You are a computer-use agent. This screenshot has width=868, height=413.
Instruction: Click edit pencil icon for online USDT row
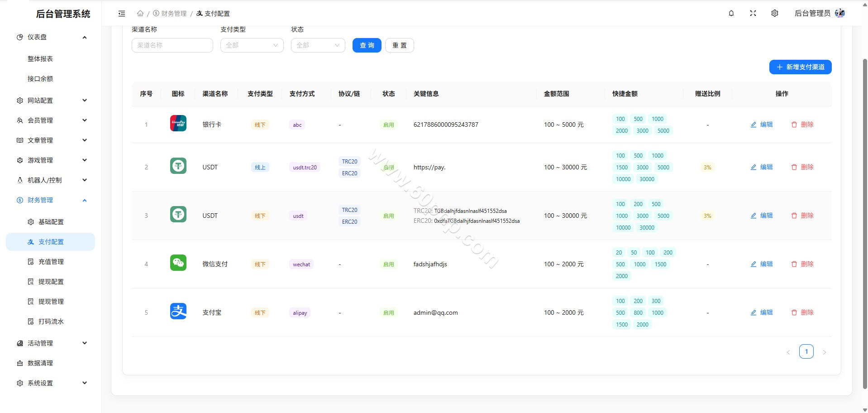(754, 167)
